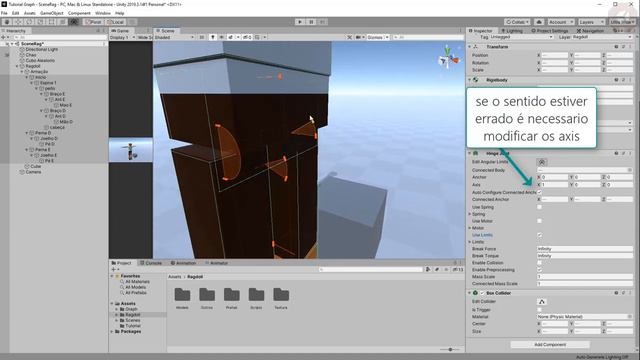640x360 pixels.
Task: Open the Tag dropdown in Inspector
Action: click(521, 37)
